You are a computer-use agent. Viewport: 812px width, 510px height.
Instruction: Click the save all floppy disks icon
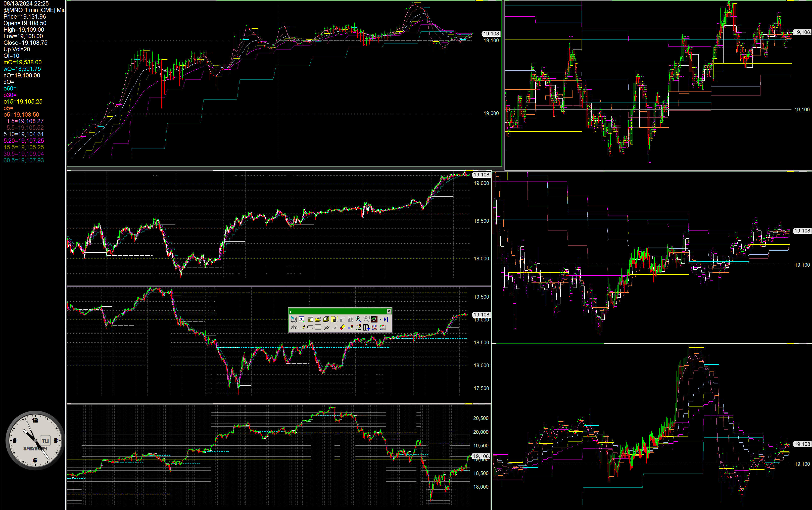326,319
